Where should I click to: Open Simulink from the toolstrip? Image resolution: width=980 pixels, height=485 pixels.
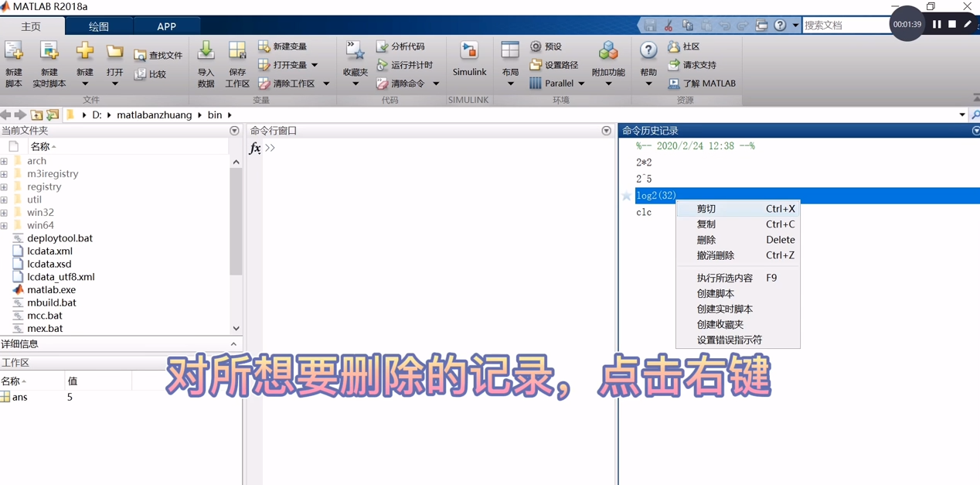[469, 59]
